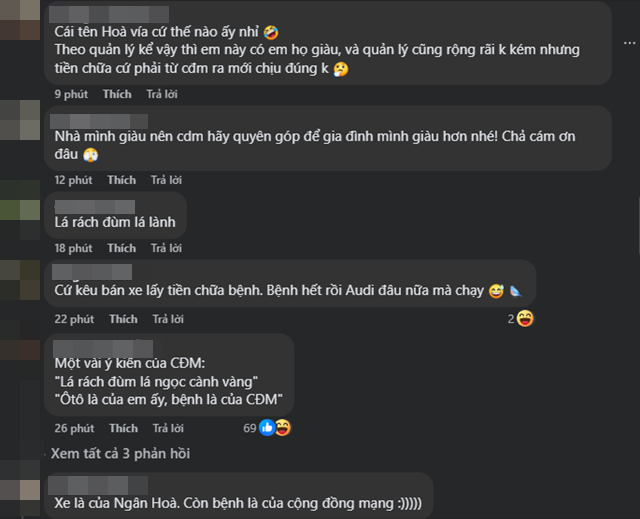Click the avatar of the 'Cái tên Hoà vía' commenter
The image size is (640, 519).
(x=20, y=20)
